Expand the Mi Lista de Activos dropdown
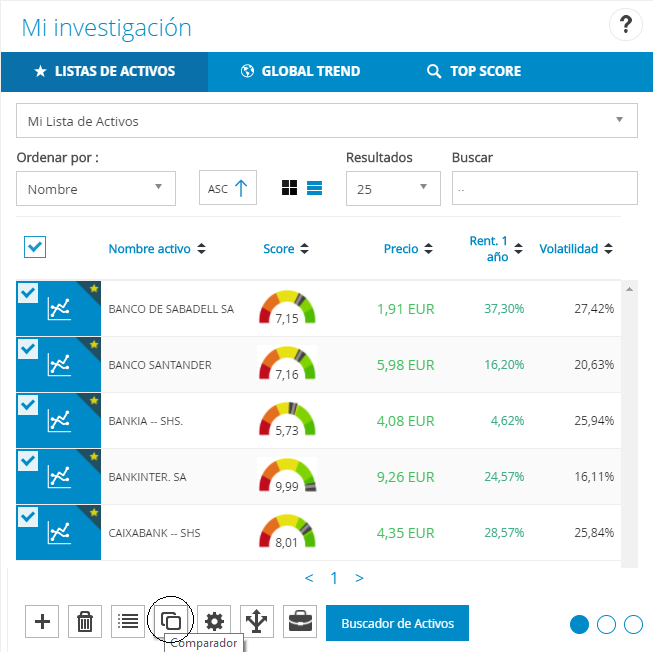 pyautogui.click(x=326, y=121)
